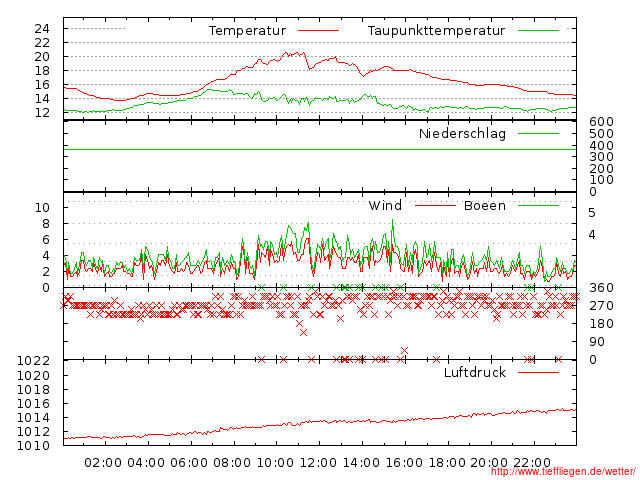This screenshot has width=640, height=480.
Task: Click the green line sample beside Boeen
Action: pyautogui.click(x=538, y=205)
